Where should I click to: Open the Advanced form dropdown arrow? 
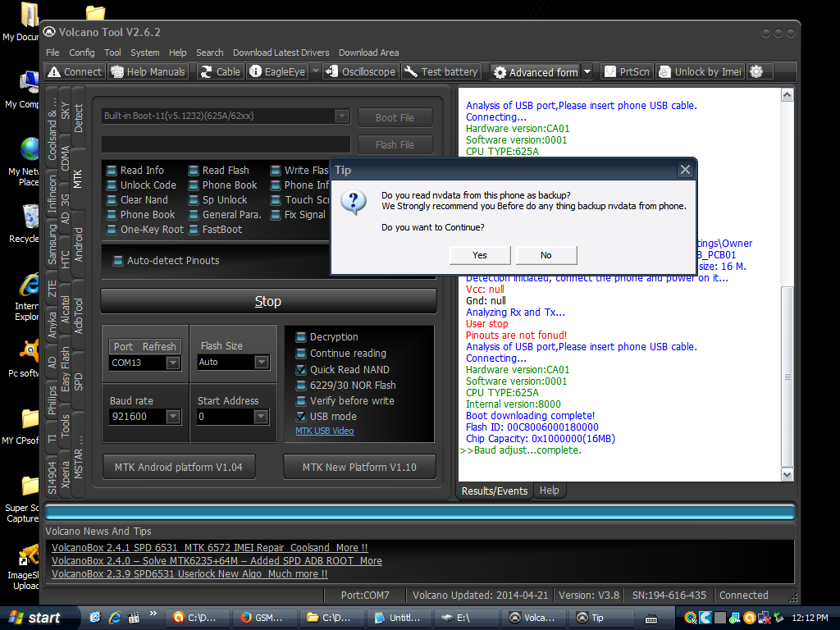[x=587, y=72]
